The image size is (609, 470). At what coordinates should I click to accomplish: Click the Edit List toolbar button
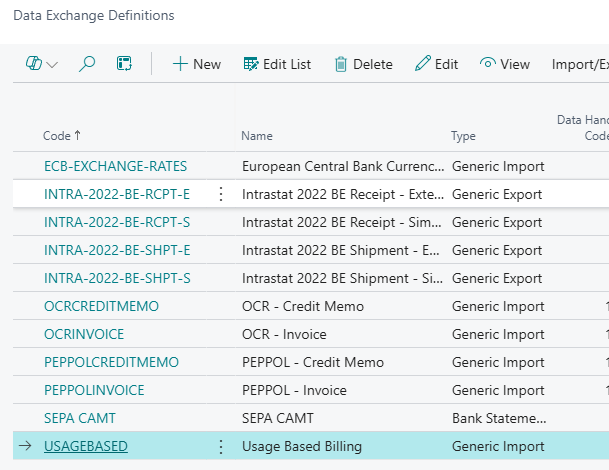pos(277,64)
